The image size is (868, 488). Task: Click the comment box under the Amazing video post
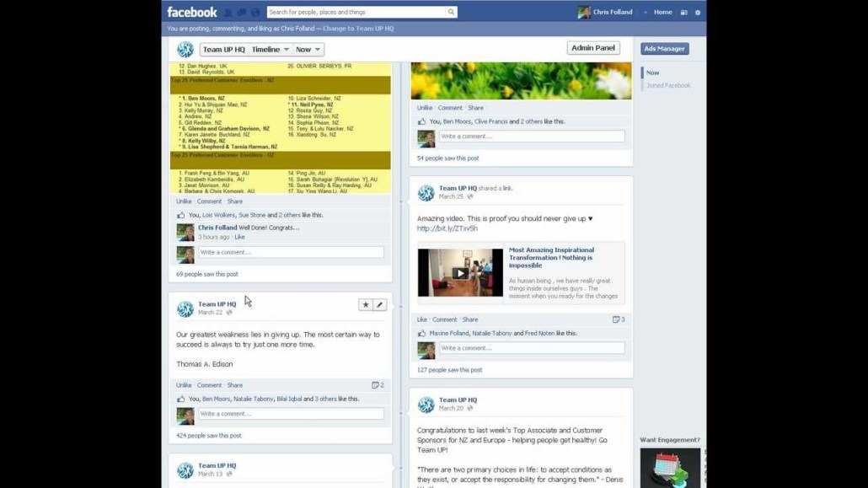click(x=532, y=348)
